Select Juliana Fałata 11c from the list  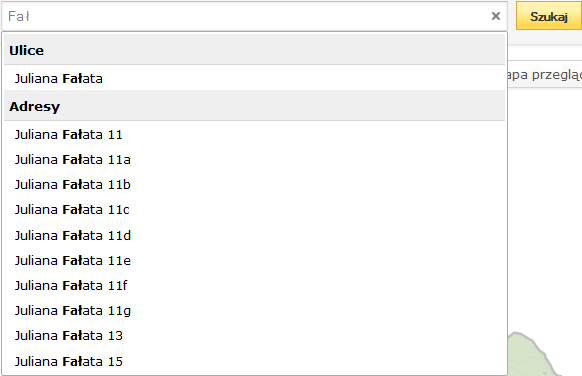[x=254, y=210]
